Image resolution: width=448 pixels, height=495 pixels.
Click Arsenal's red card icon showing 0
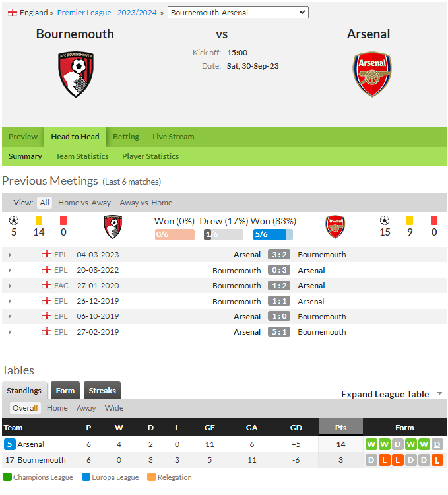click(434, 220)
